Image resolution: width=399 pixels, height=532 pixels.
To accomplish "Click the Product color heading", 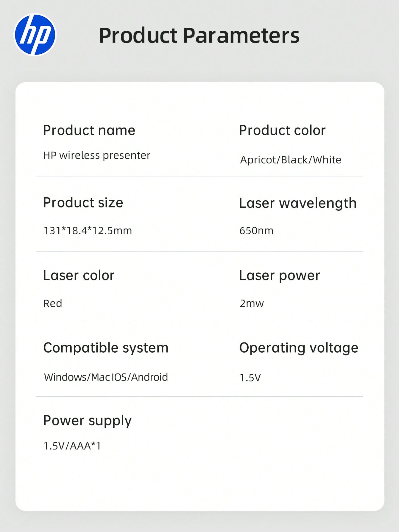I will coord(282,130).
